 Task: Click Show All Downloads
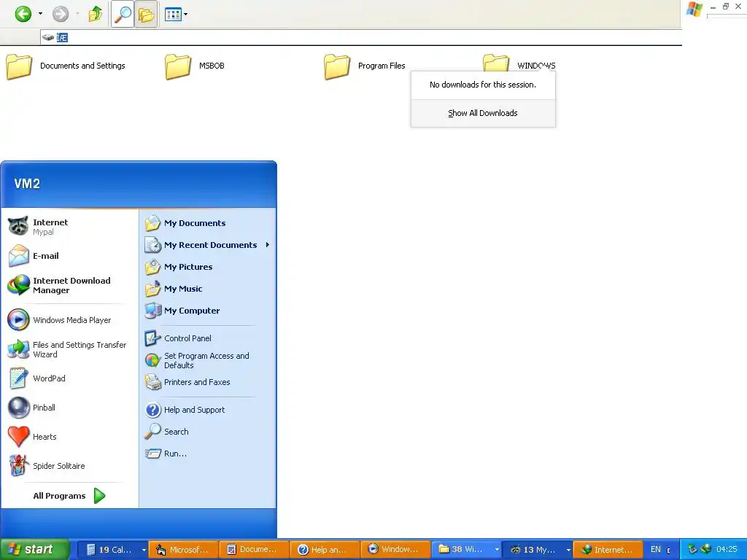coord(483,113)
